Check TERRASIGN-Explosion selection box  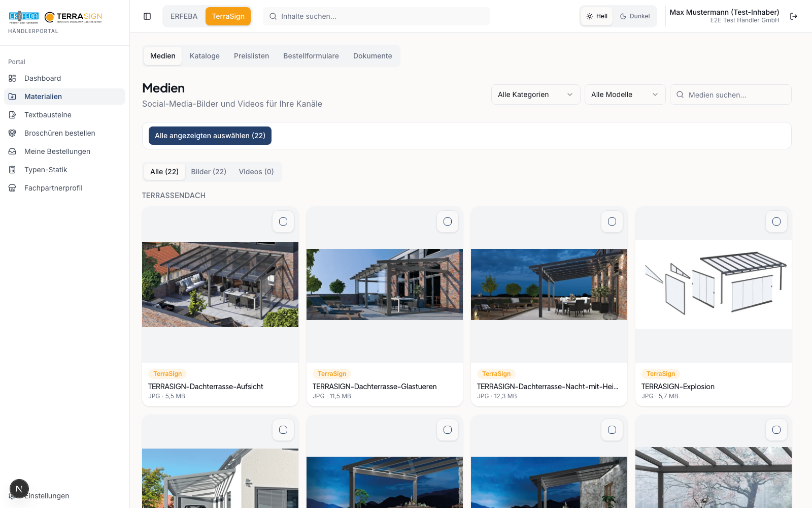point(776,221)
